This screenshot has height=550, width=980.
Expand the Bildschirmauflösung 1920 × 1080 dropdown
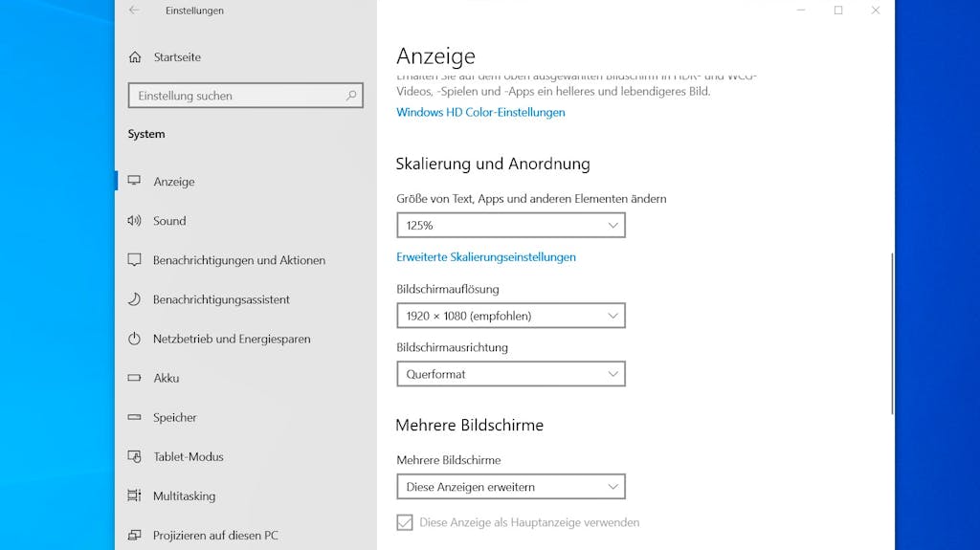(x=510, y=316)
